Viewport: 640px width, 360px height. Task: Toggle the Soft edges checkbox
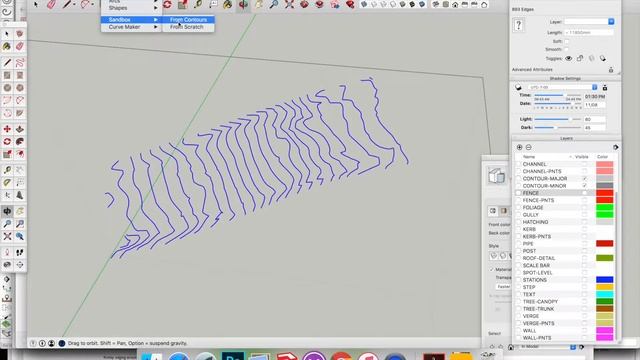pyautogui.click(x=567, y=42)
